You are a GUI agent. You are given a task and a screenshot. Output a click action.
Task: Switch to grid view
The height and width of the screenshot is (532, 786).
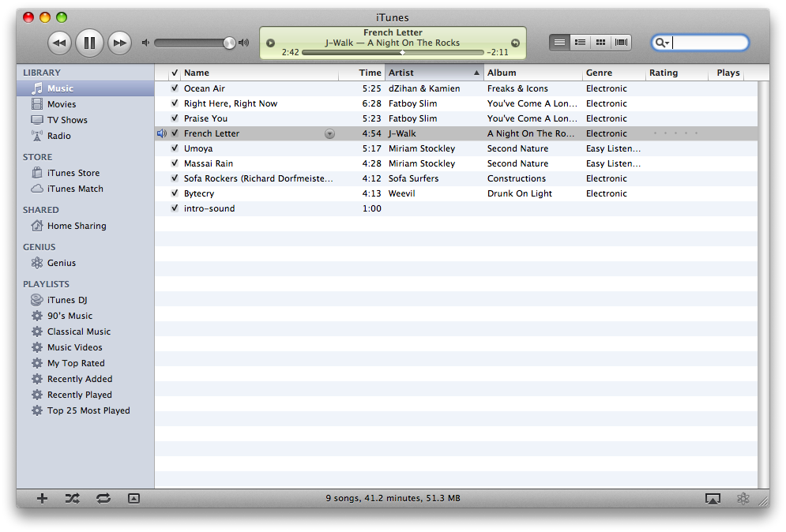[600, 43]
